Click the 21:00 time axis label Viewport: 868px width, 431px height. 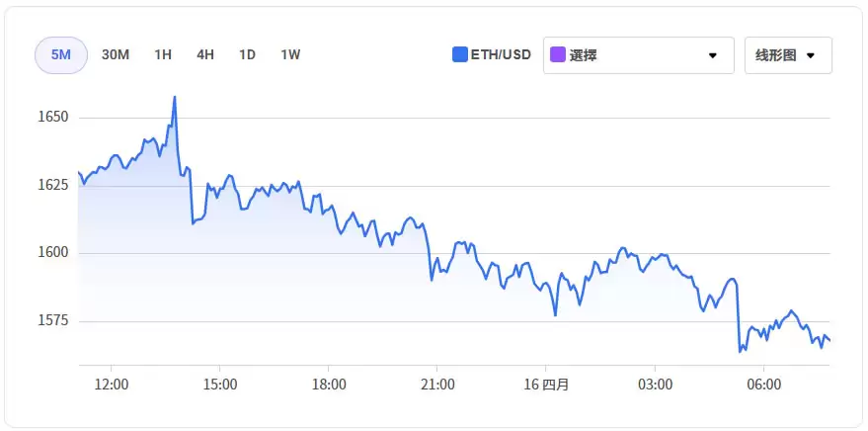coord(437,384)
